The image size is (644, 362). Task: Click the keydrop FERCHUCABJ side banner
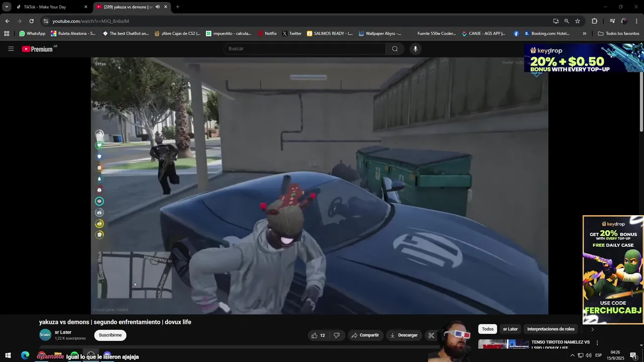[x=613, y=270]
